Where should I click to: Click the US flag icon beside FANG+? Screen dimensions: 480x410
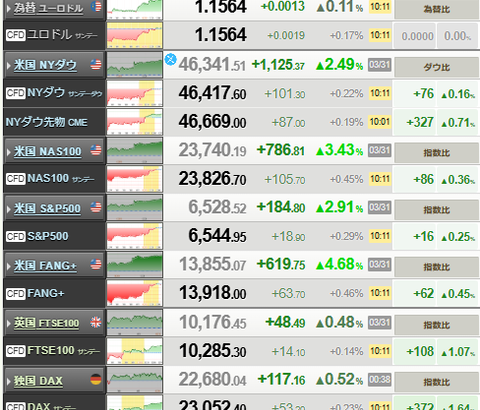[96, 264]
